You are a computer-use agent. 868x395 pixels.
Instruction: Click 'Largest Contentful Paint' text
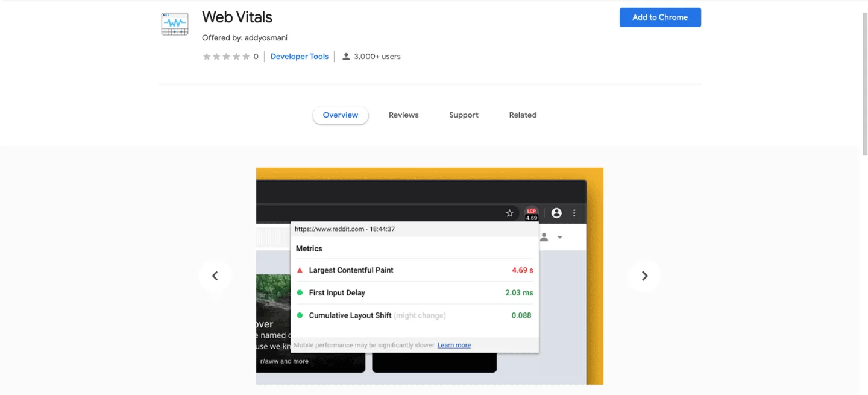click(x=351, y=270)
